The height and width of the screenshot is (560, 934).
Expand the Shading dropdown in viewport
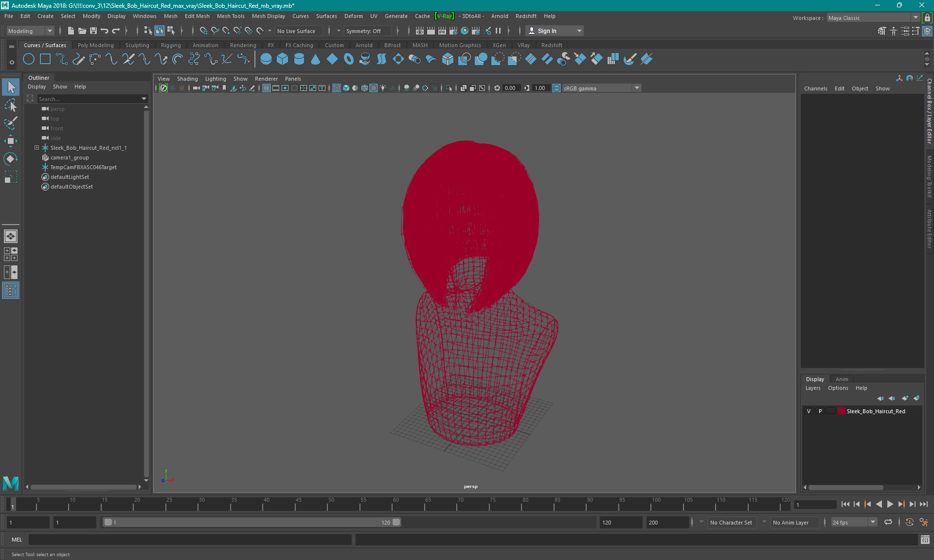(x=187, y=79)
